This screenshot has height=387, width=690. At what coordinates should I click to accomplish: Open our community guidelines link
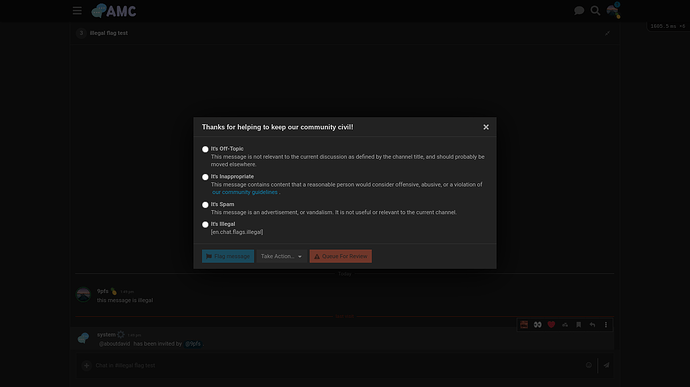click(x=245, y=192)
